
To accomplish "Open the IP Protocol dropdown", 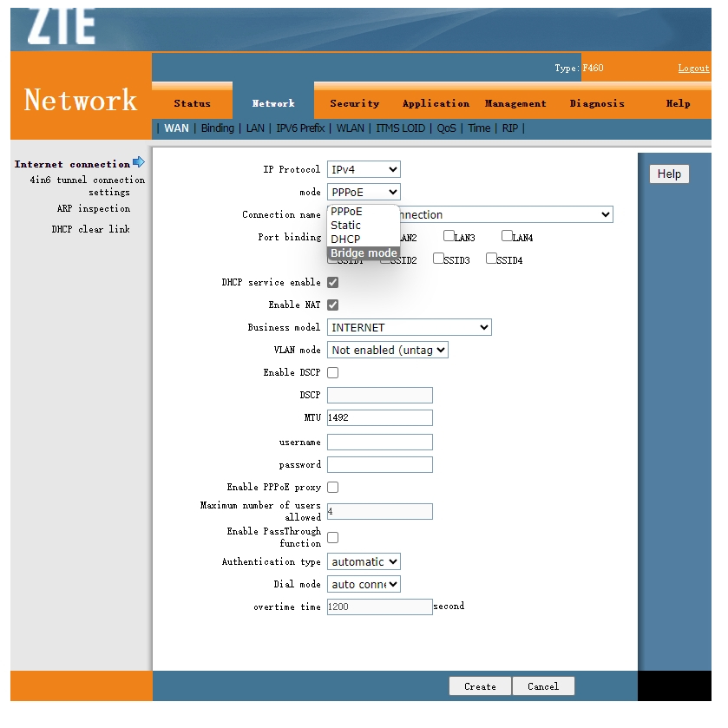I will (364, 169).
